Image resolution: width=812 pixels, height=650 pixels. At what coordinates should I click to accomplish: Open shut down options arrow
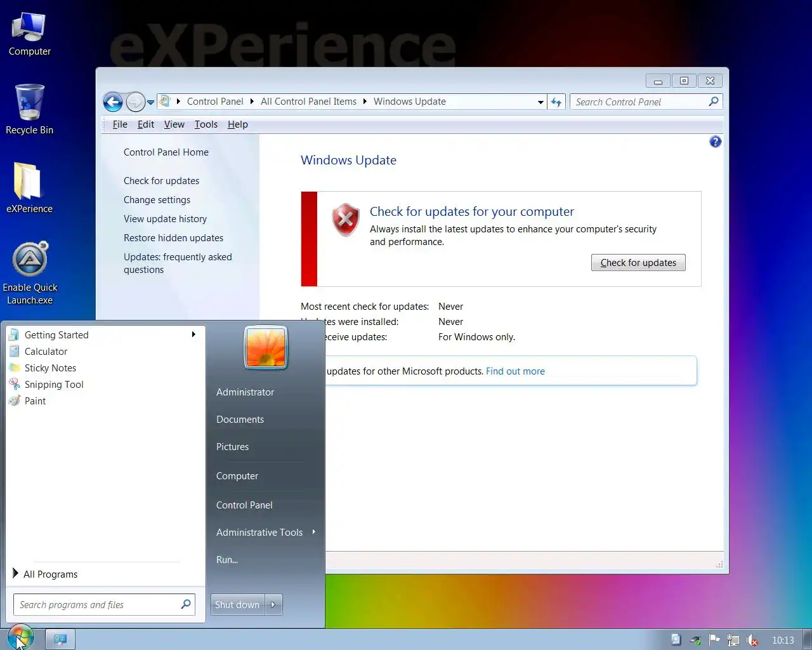click(273, 605)
